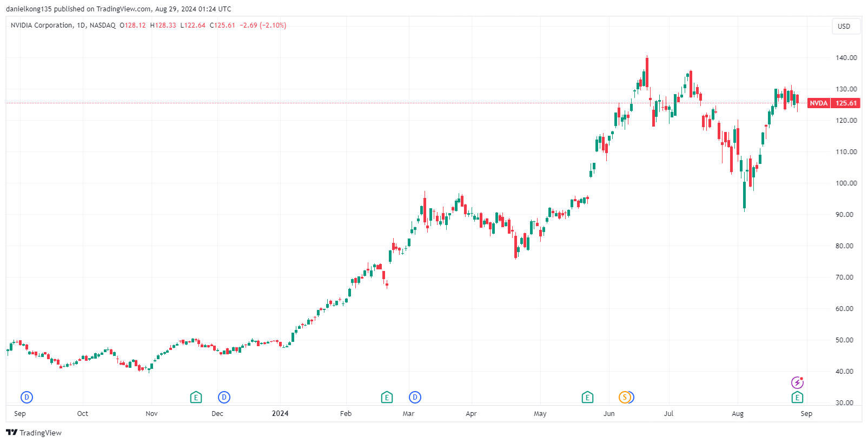Open the TradingView logo link

[34, 433]
